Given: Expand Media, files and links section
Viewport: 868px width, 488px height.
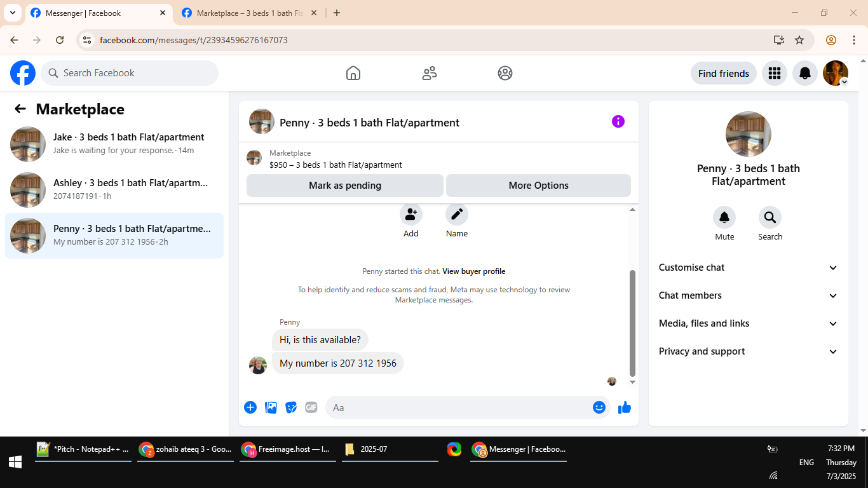Looking at the screenshot, I should [x=749, y=323].
